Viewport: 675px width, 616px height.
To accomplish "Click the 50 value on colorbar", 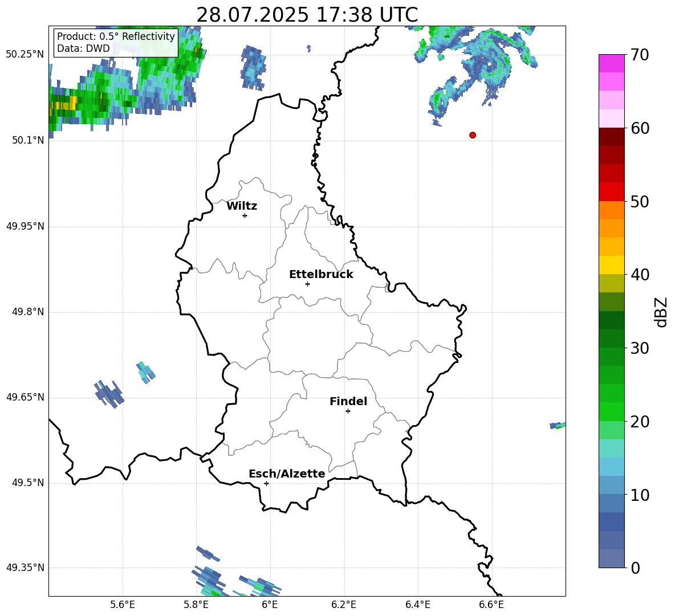I will [x=640, y=202].
